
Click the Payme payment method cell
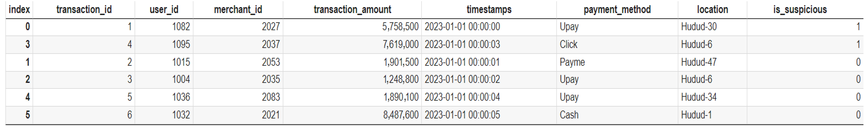pyautogui.click(x=572, y=62)
